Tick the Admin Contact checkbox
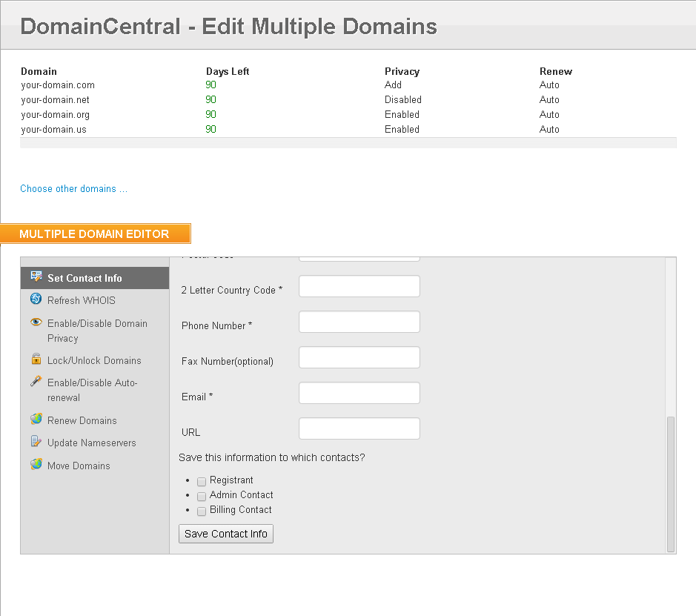Viewport: 696px width, 616px height. point(202,496)
